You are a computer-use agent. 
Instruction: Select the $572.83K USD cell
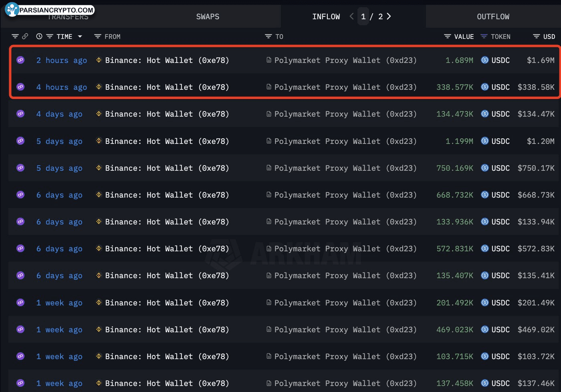tap(536, 249)
